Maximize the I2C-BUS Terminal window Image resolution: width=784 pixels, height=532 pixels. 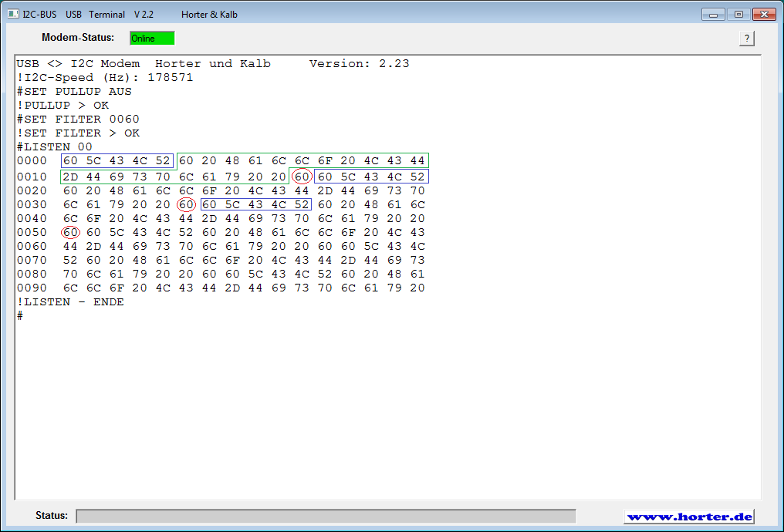[738, 15]
